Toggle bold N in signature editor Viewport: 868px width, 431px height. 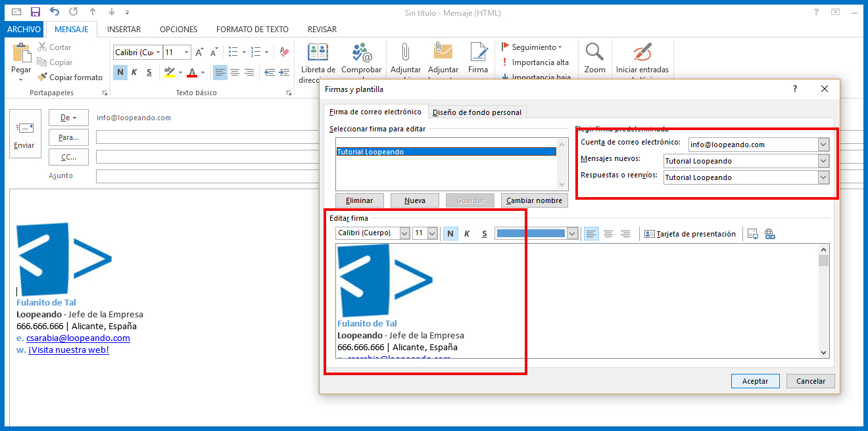coord(450,233)
